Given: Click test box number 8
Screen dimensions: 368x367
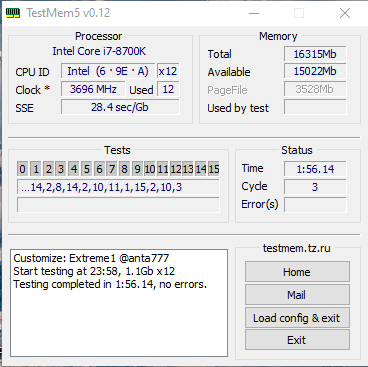Looking at the screenshot, I should tap(124, 169).
